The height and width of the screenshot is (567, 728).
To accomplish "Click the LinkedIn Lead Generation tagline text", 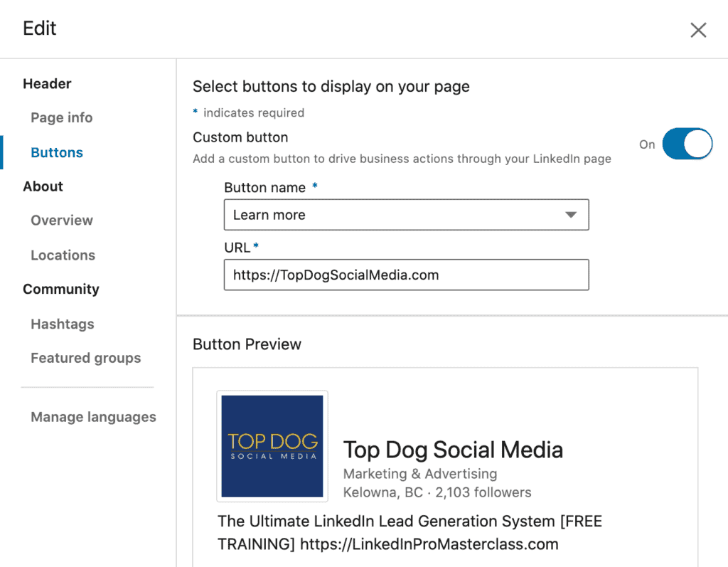I will tap(410, 533).
